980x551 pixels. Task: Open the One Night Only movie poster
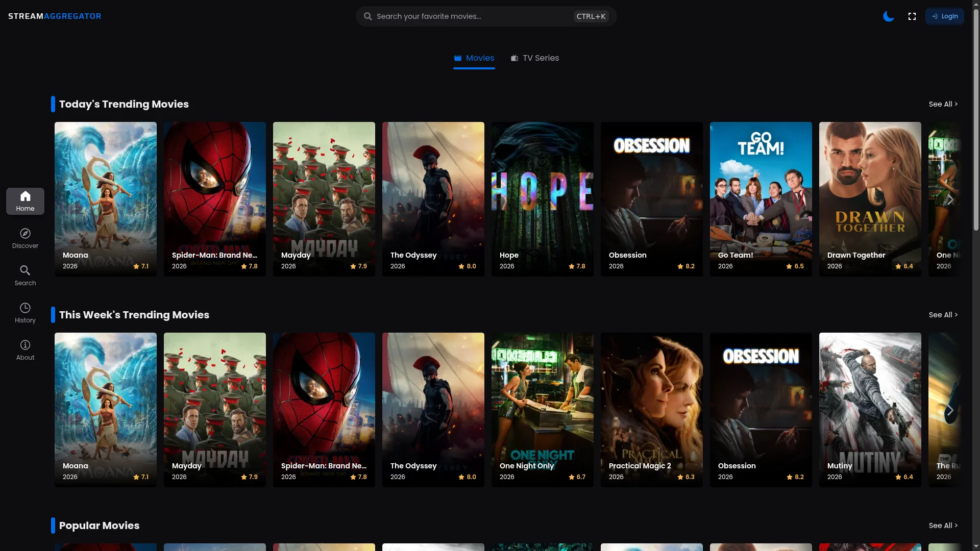click(543, 410)
